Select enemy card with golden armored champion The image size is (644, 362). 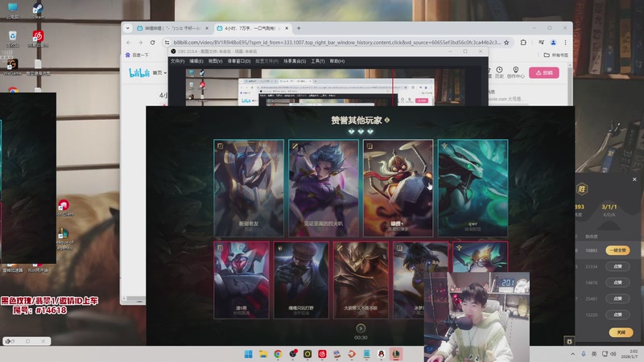coord(361,280)
